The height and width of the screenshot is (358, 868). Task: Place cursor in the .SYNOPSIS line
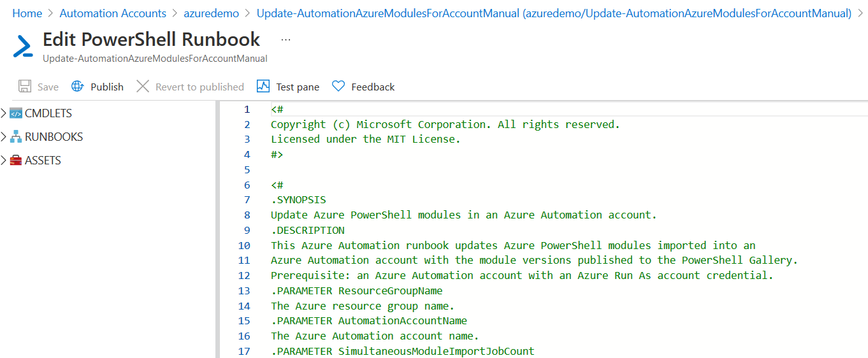[298, 200]
